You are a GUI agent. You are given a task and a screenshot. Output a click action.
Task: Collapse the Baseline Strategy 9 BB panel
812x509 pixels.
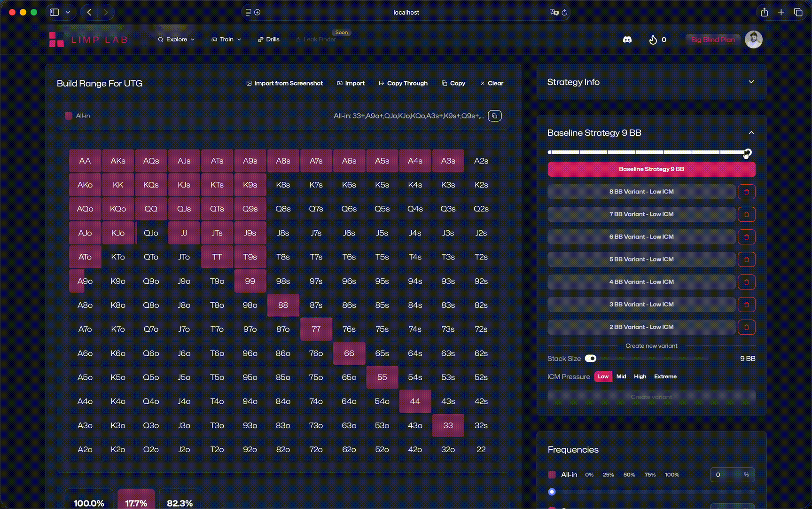tap(751, 133)
